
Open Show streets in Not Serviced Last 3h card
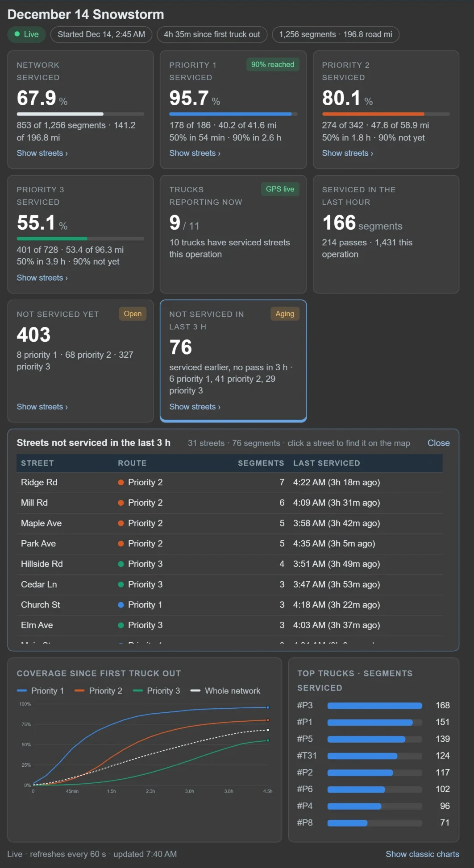click(x=195, y=407)
